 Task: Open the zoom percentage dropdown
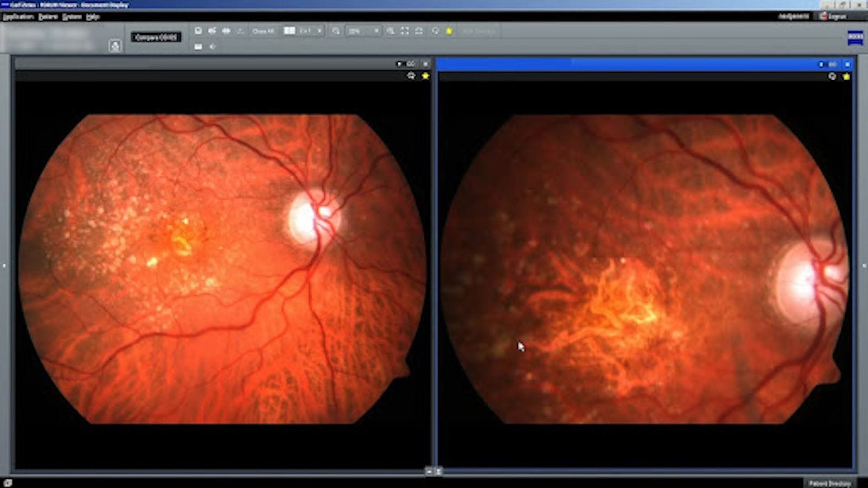(363, 31)
